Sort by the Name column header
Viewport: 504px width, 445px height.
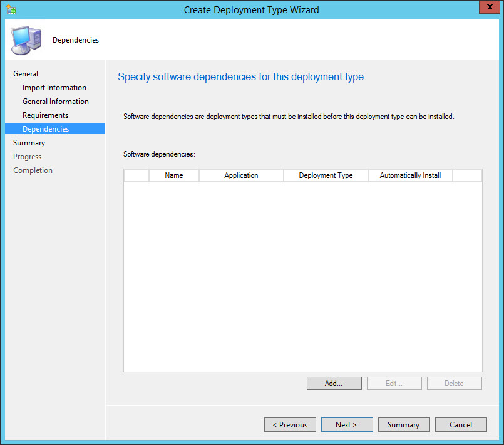click(x=174, y=175)
